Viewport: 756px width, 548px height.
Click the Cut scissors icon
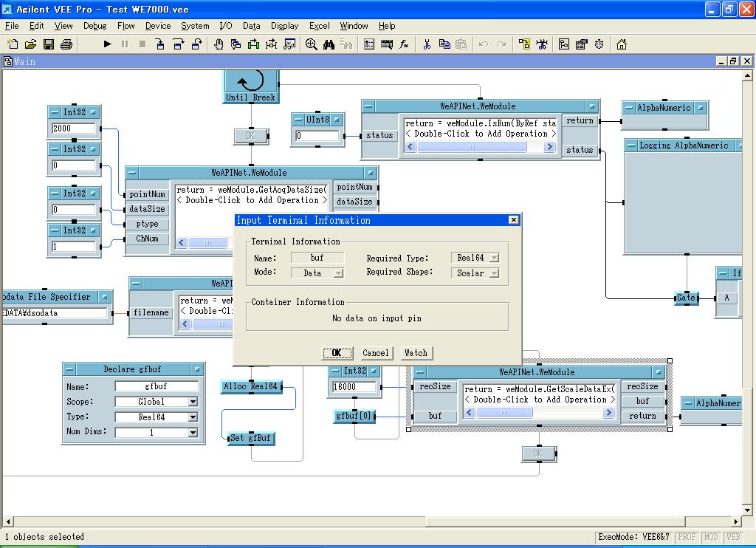(427, 44)
